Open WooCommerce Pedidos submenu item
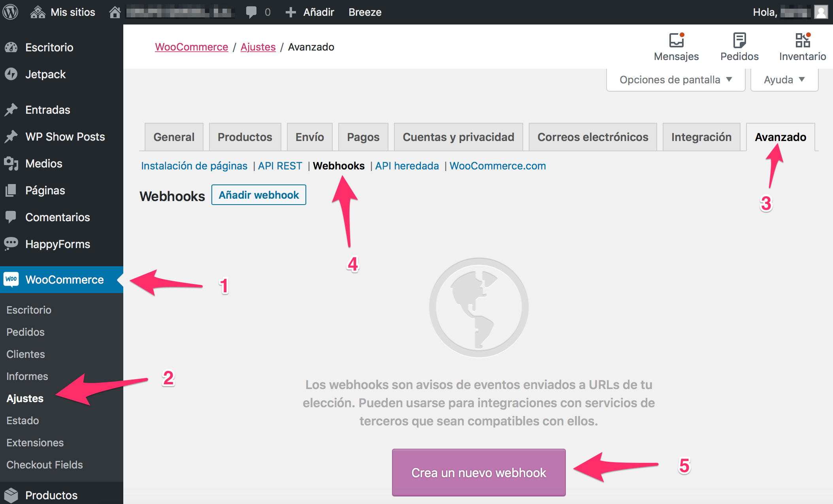Screen dimensions: 833x504 point(25,332)
